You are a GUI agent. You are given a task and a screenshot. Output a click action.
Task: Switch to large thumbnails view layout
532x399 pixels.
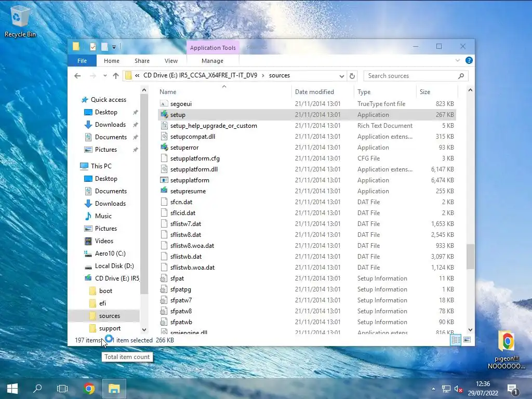point(467,340)
